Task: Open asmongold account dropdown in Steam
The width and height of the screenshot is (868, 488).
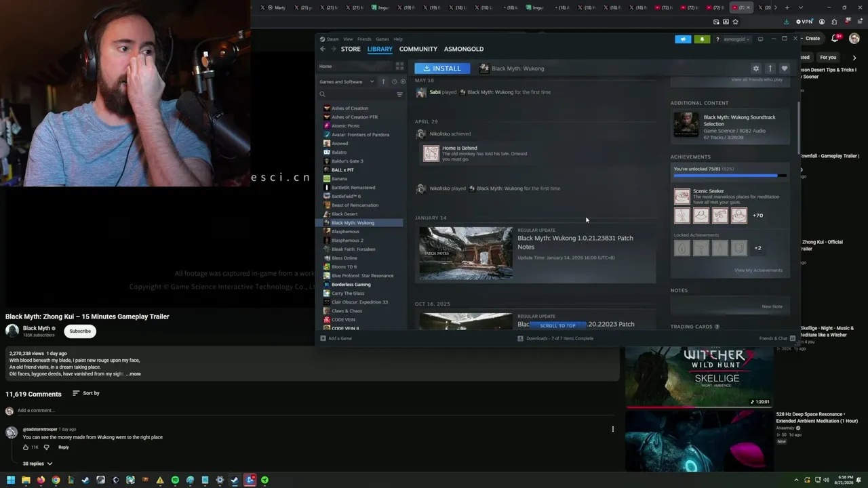Action: point(736,39)
